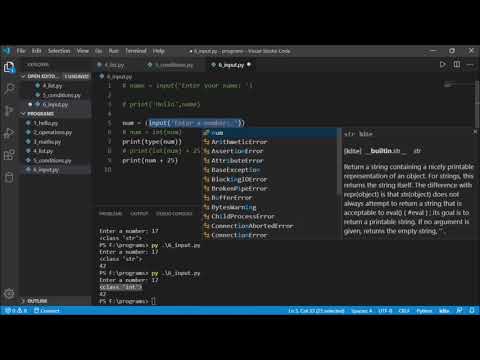Open 2_operations.py in the PROGRAMS folder
480x360 pixels.
56,132
